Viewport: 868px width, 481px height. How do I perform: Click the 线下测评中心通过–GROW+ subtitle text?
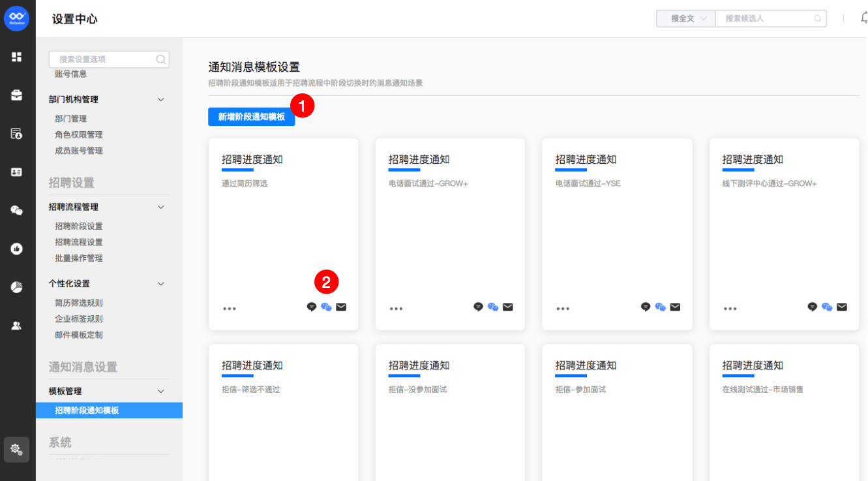[x=770, y=183]
